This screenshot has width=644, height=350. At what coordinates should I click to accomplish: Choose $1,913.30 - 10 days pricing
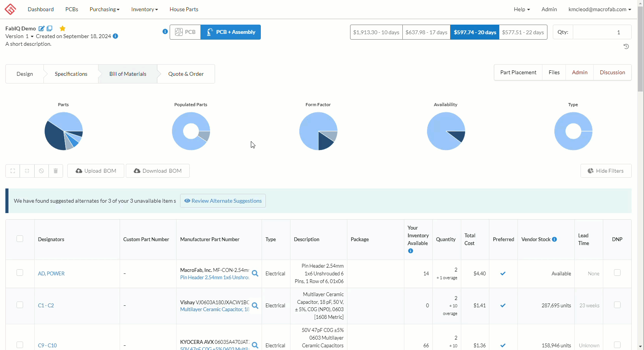[x=376, y=32]
